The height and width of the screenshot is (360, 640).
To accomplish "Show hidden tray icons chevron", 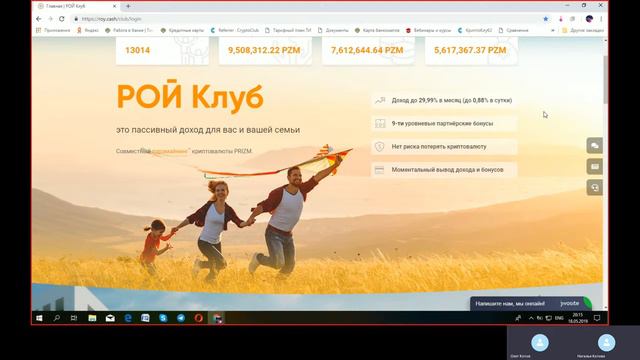I will 531,318.
